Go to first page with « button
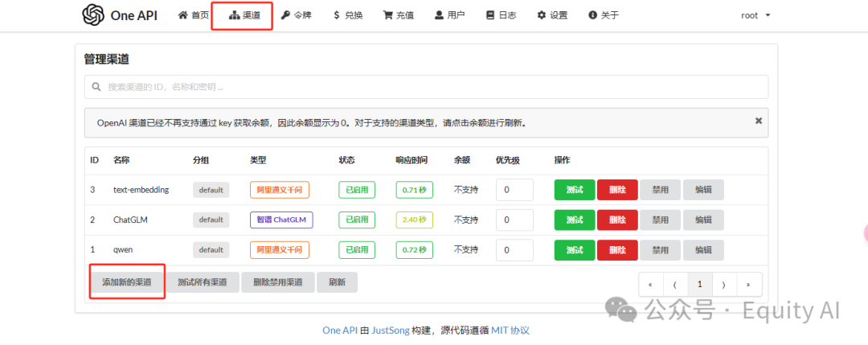868x345 pixels. pyautogui.click(x=650, y=284)
